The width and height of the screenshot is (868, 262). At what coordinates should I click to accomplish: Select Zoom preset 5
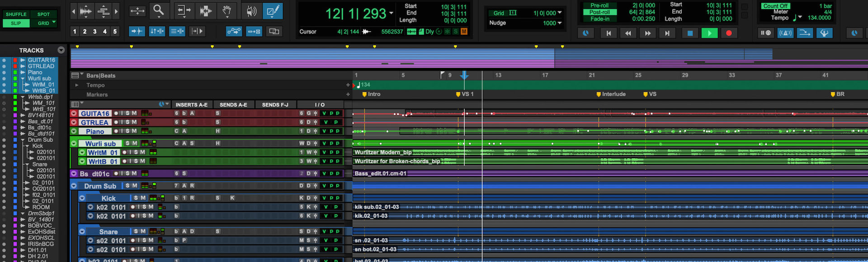(x=115, y=31)
